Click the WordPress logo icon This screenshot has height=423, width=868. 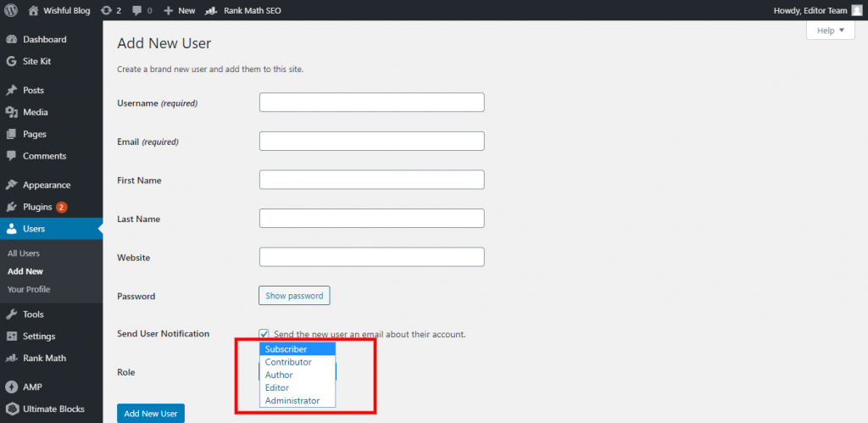[11, 10]
